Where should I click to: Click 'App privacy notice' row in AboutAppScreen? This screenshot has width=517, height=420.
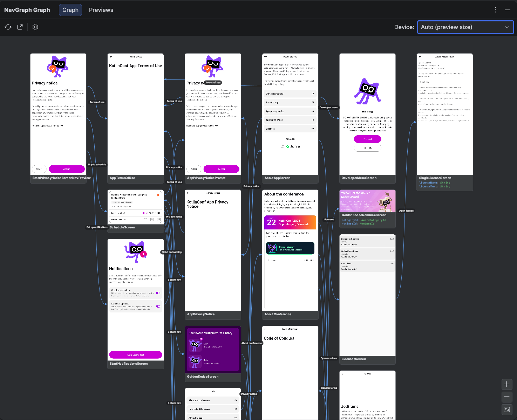click(x=290, y=111)
